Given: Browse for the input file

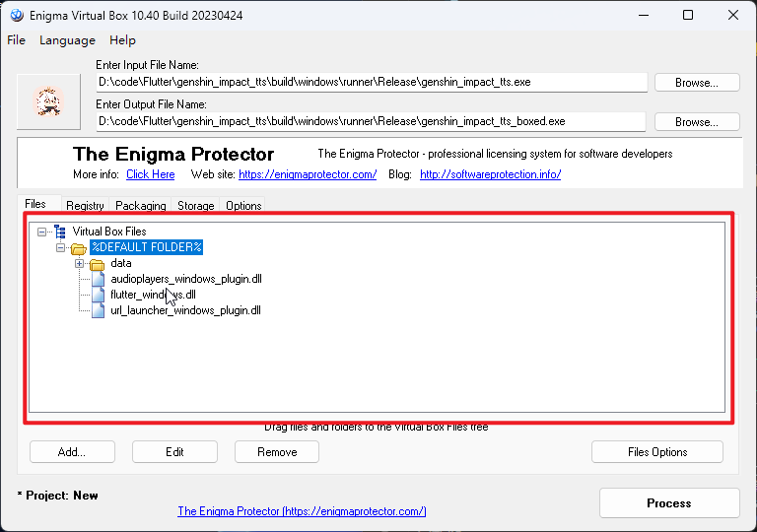Looking at the screenshot, I should [x=696, y=83].
